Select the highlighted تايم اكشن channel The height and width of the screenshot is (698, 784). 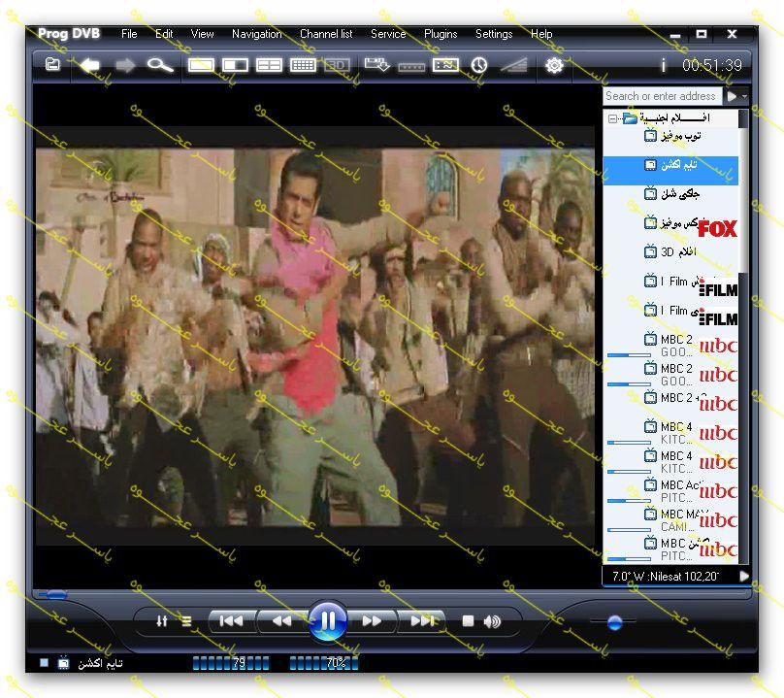coord(671,171)
